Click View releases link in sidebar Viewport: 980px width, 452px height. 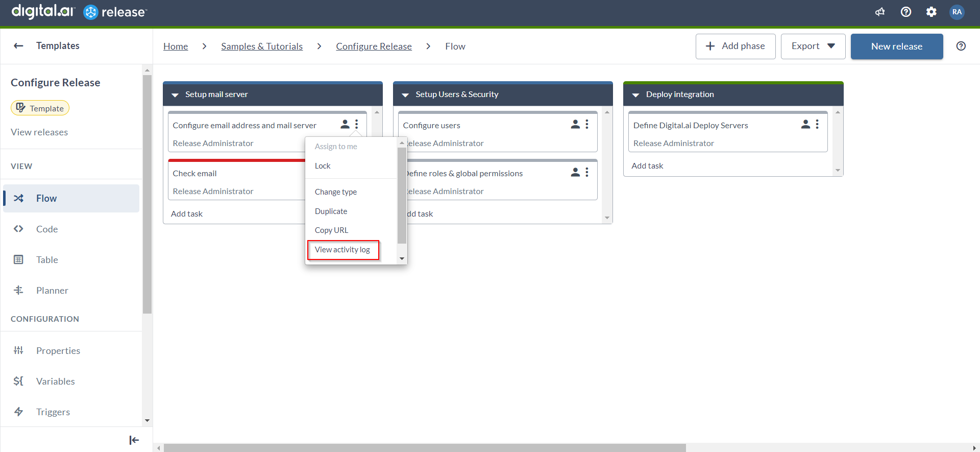39,132
